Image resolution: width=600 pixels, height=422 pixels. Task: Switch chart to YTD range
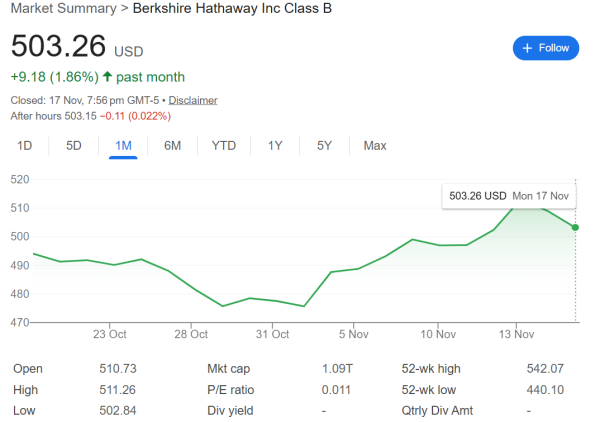tap(223, 146)
